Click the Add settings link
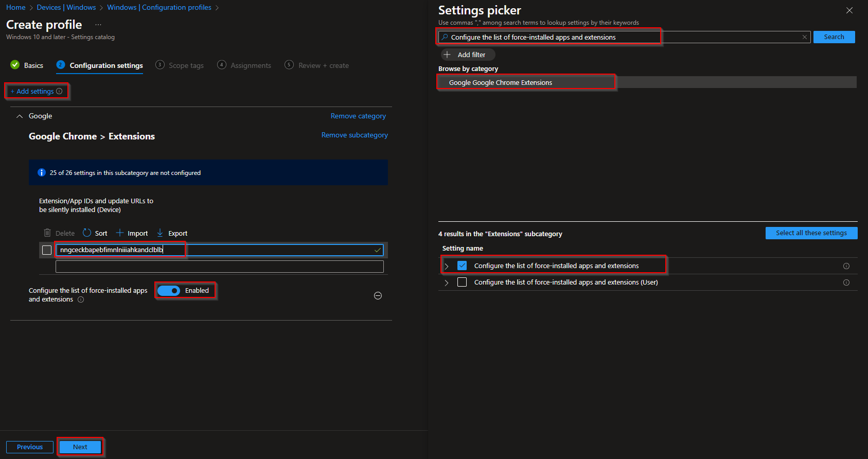Image resolution: width=868 pixels, height=459 pixels. pos(32,91)
